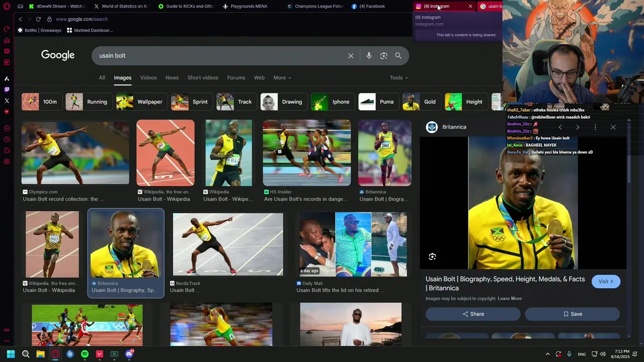Screen dimensions: 644x362
Task: Close the Britannica image preview panel
Action: [613, 127]
